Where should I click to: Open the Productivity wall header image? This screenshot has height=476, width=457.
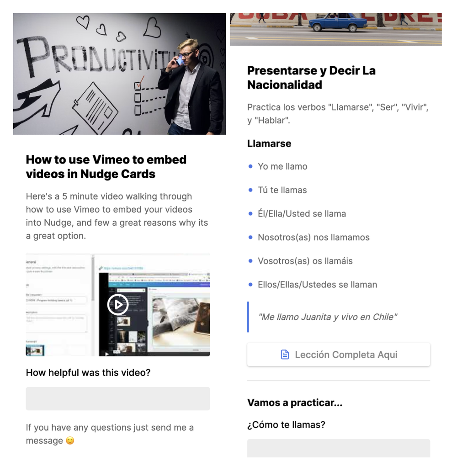click(119, 74)
